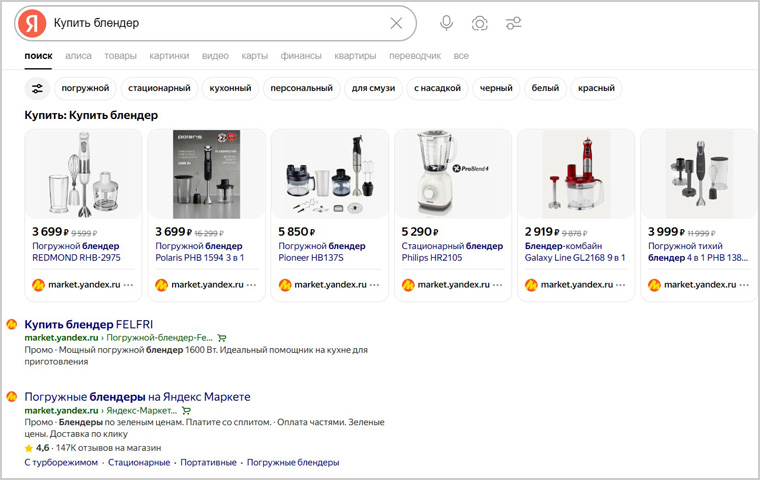Open the Портативные sitelink

(x=208, y=463)
